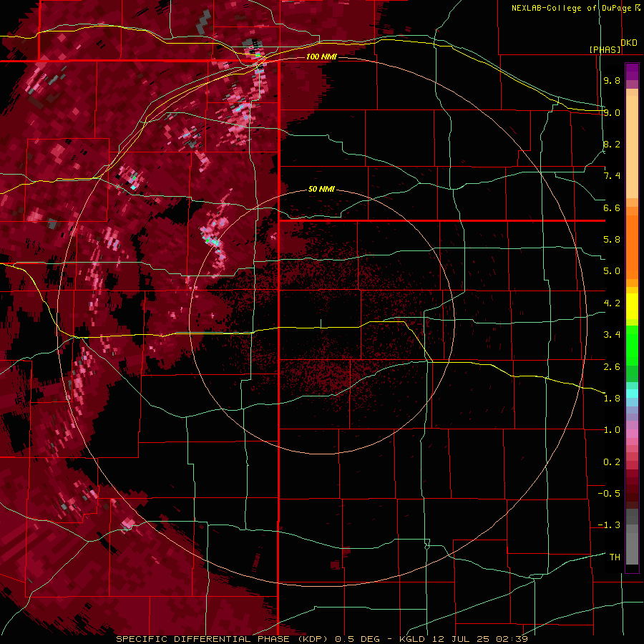This screenshot has height=644, width=644.
Task: Select the 9.8 value on the scale
Action: coord(612,80)
